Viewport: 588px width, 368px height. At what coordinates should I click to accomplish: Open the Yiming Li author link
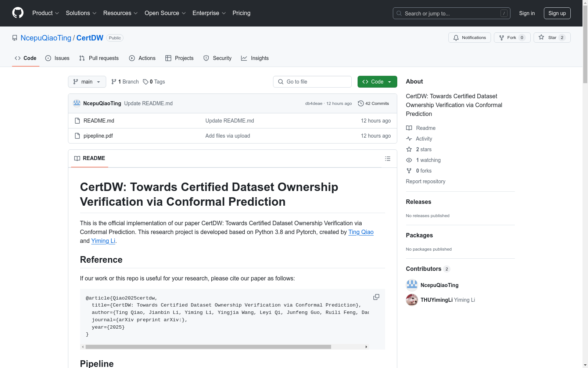click(103, 241)
